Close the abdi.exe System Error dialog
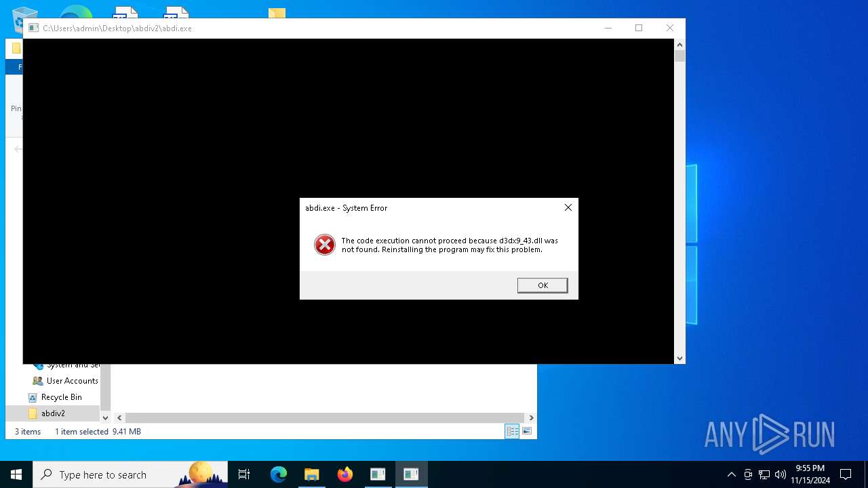 (x=568, y=207)
